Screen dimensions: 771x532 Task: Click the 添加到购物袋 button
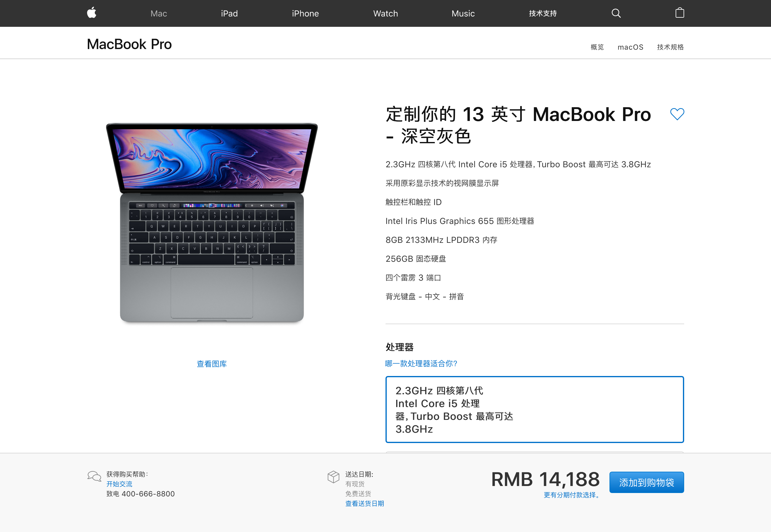coord(646,482)
